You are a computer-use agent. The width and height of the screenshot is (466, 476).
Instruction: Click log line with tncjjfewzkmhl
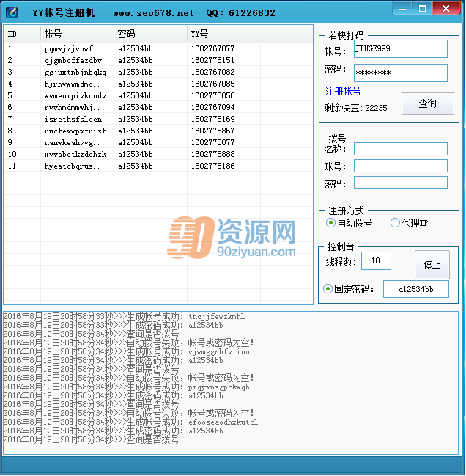pos(124,316)
